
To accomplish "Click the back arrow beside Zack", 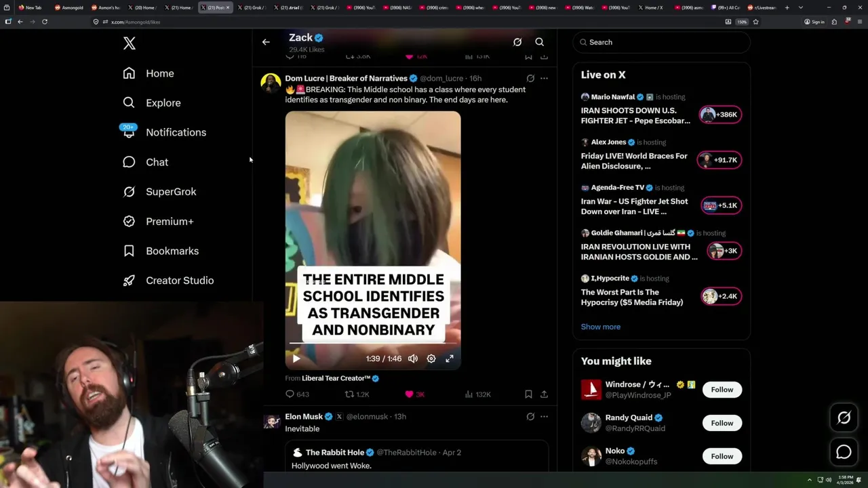I will (x=266, y=42).
